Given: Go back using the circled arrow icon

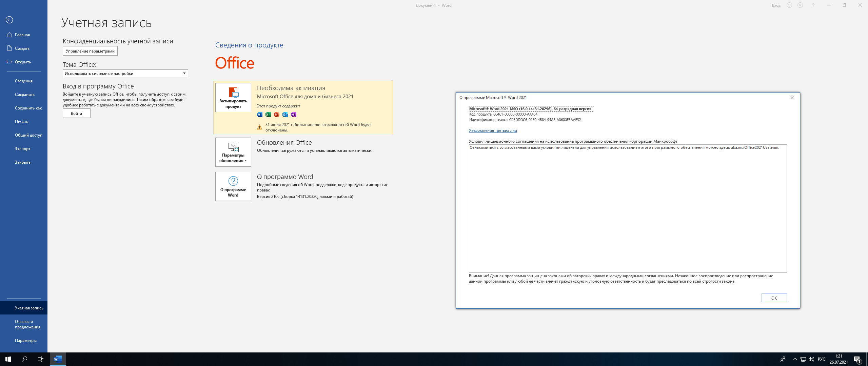Looking at the screenshot, I should [9, 20].
